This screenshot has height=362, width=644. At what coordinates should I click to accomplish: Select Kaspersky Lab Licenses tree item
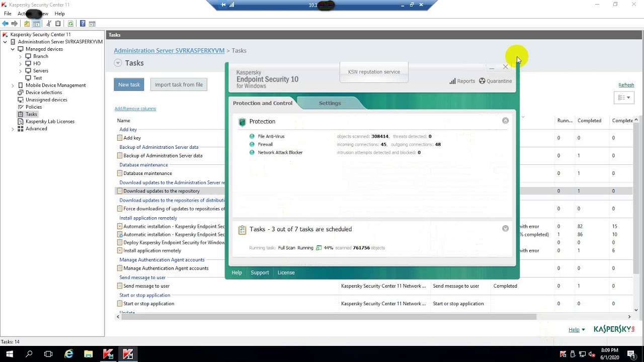coord(50,122)
